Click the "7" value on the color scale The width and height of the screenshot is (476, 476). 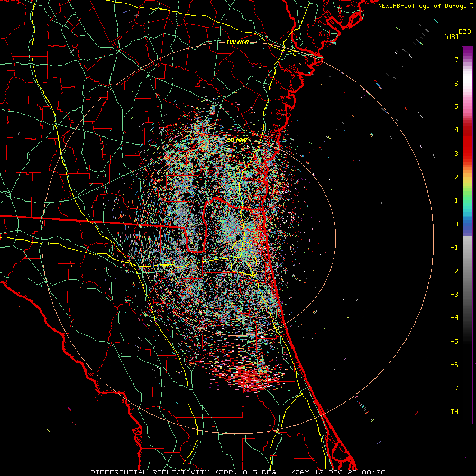[x=456, y=59]
